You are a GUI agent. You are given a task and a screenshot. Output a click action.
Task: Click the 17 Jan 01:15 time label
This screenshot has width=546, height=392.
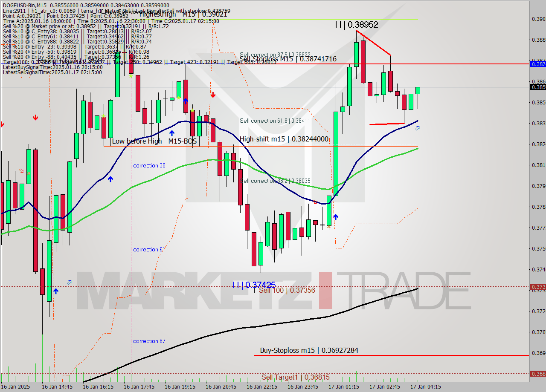click(344, 387)
